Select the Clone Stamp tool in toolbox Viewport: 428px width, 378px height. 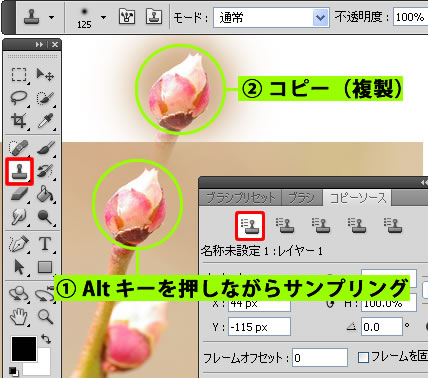click(x=19, y=171)
